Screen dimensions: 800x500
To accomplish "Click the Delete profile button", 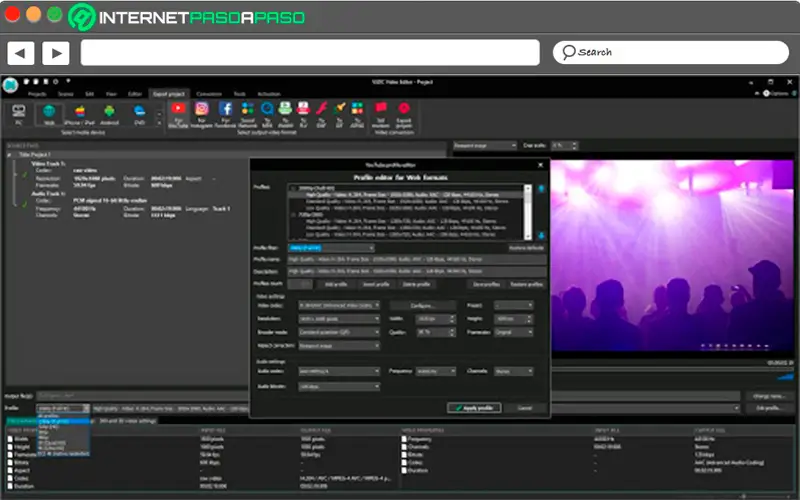I will pos(416,284).
